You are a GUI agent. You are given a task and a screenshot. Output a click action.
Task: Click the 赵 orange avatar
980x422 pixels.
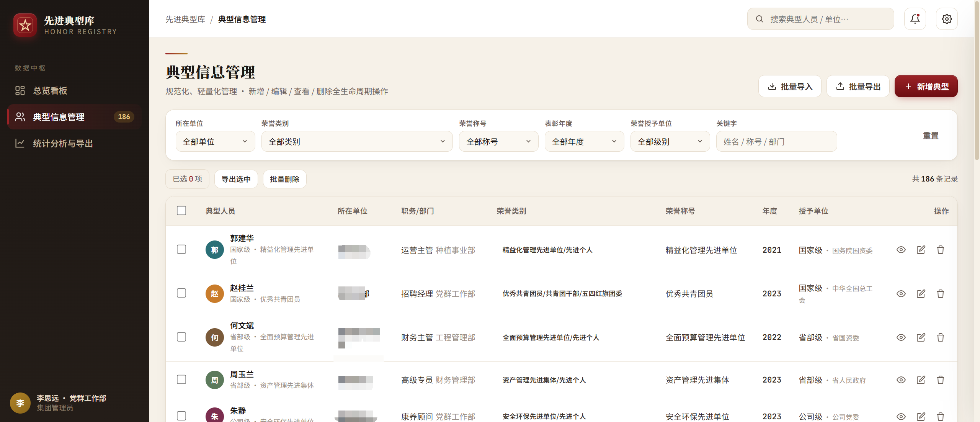click(215, 294)
